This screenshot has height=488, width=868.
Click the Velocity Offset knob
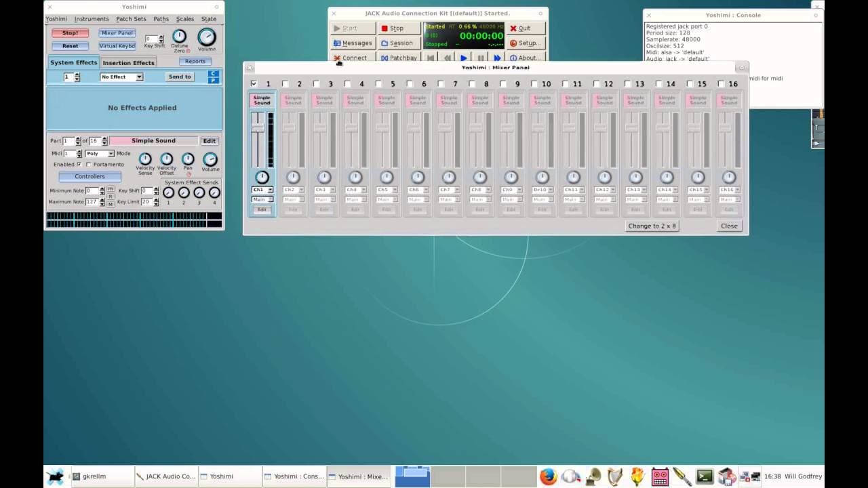click(x=166, y=159)
